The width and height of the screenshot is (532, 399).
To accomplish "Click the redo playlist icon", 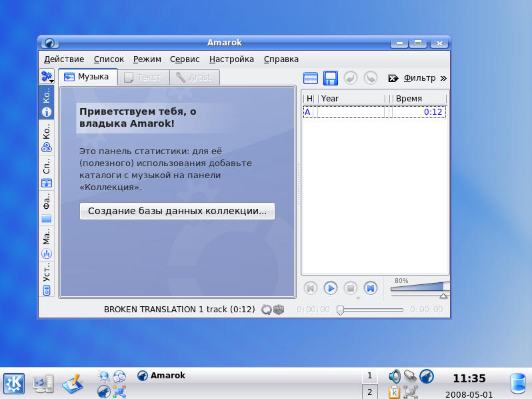I will (371, 78).
